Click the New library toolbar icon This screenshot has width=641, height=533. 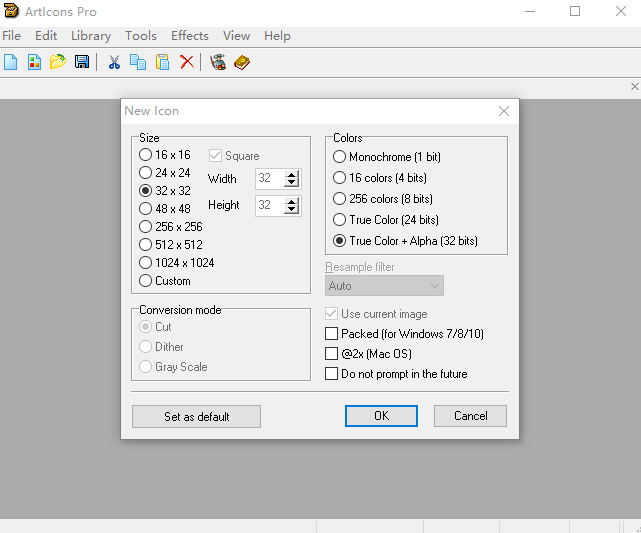[x=34, y=62]
